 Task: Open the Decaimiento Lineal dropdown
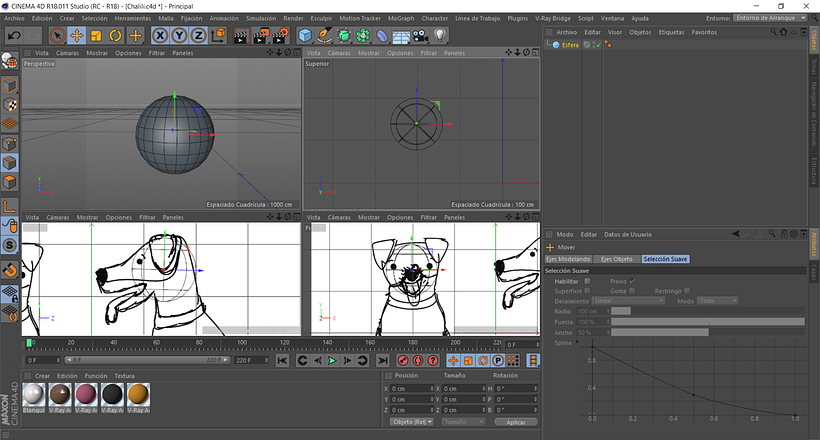pyautogui.click(x=629, y=301)
